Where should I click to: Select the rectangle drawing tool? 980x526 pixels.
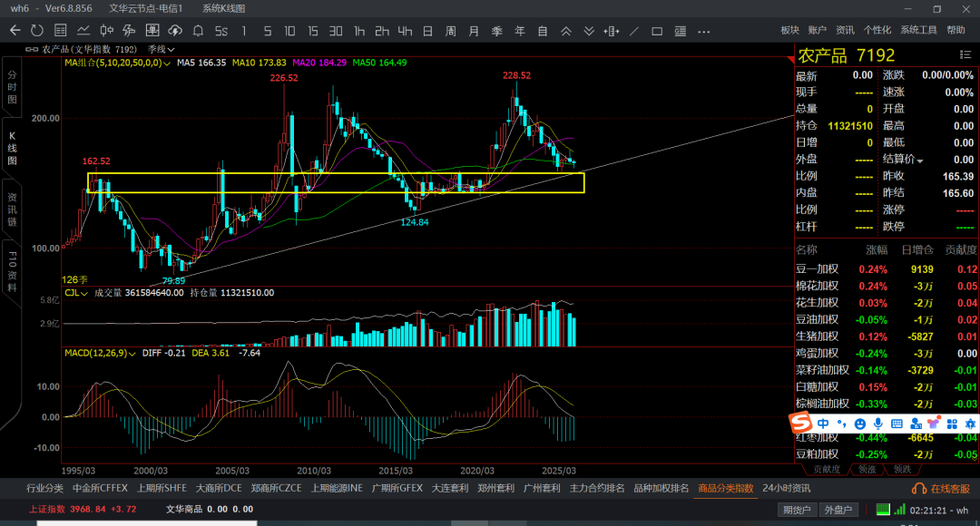tap(657, 31)
